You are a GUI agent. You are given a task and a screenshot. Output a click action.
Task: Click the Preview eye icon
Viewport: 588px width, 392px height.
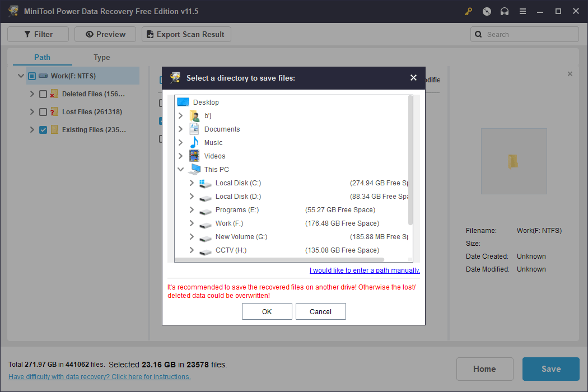(91, 34)
